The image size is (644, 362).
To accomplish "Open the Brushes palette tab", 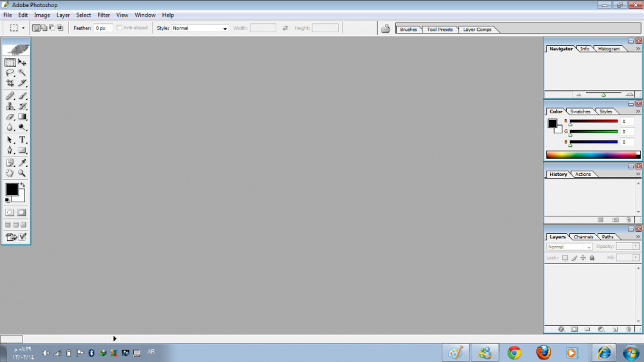I will 408,30.
